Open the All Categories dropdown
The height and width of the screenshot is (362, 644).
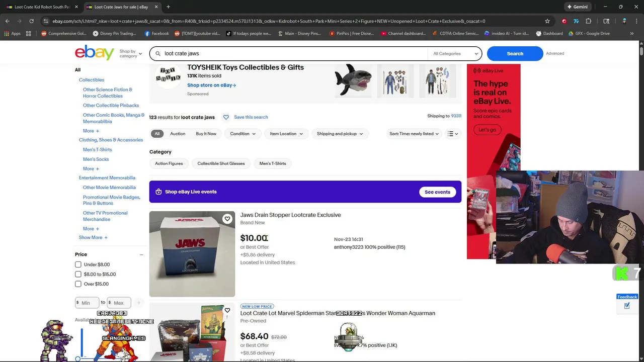(x=455, y=53)
